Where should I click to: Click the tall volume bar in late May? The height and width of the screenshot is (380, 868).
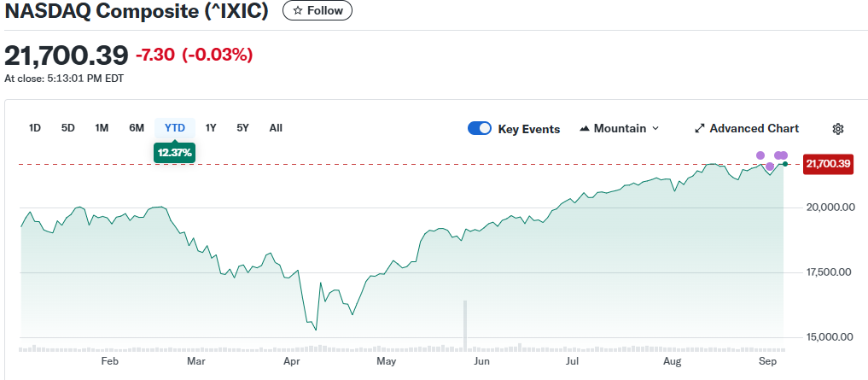[465, 325]
